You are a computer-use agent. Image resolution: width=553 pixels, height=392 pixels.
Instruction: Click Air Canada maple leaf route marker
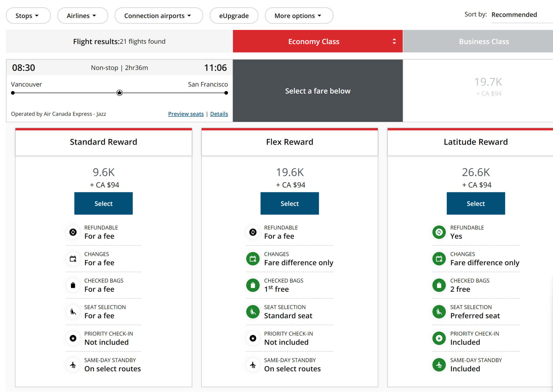119,93
